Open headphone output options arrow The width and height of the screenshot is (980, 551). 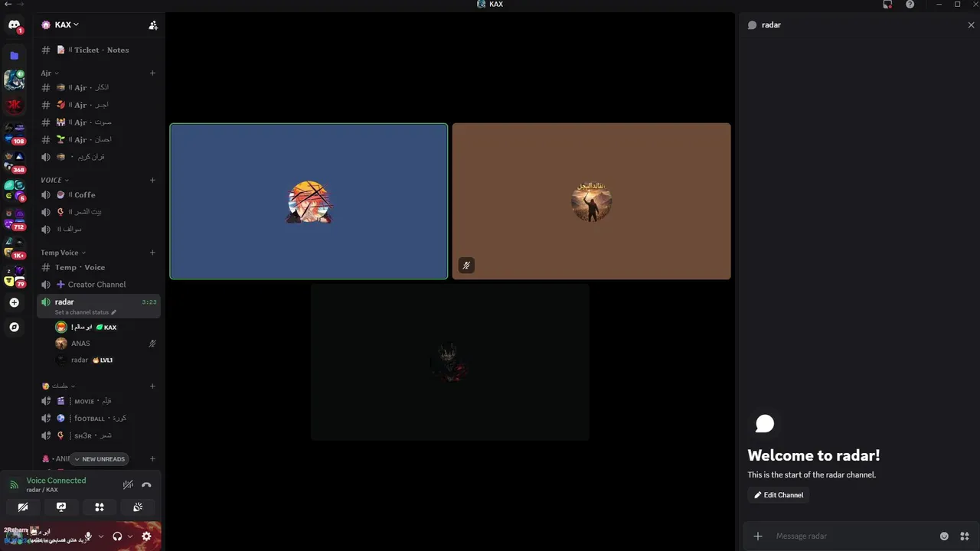pyautogui.click(x=129, y=536)
